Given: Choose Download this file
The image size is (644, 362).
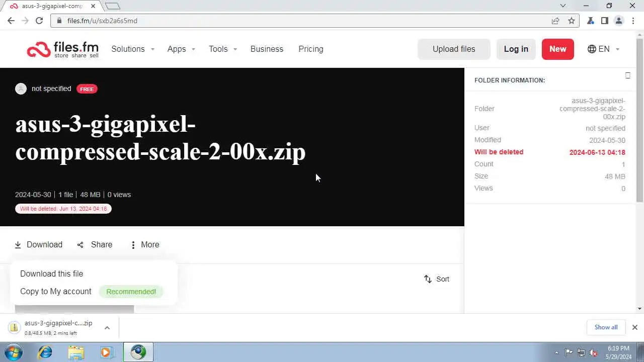Looking at the screenshot, I should click(x=51, y=274).
